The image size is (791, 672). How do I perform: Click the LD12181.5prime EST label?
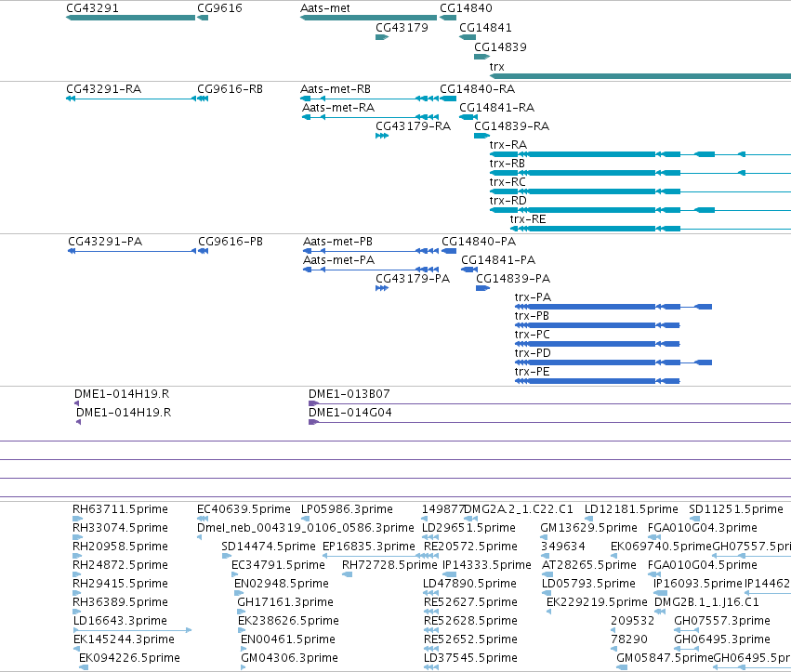(x=631, y=509)
